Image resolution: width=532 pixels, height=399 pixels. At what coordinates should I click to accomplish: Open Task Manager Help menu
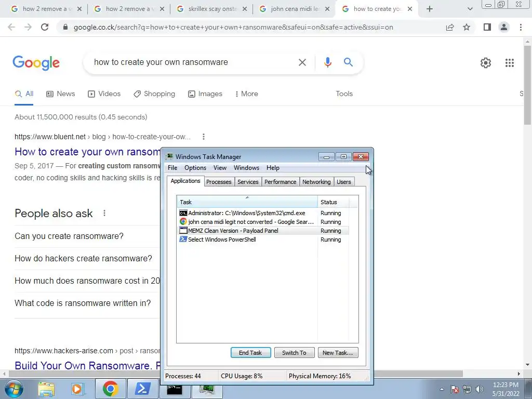(x=273, y=168)
